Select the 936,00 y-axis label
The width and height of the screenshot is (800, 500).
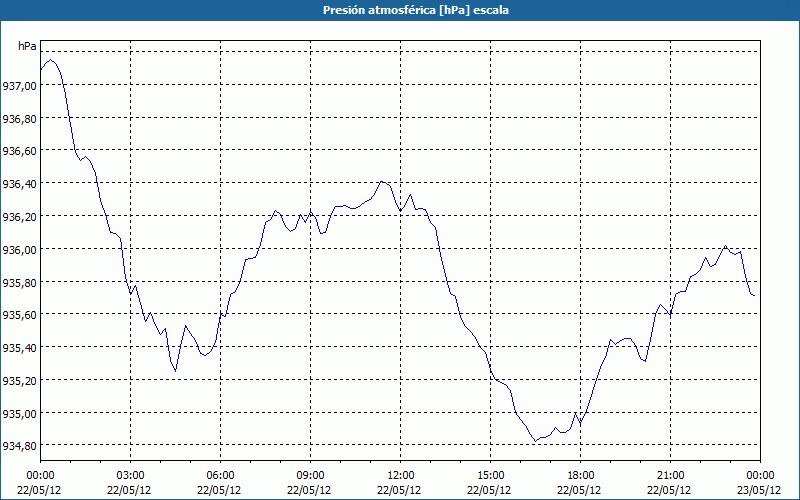(x=20, y=249)
